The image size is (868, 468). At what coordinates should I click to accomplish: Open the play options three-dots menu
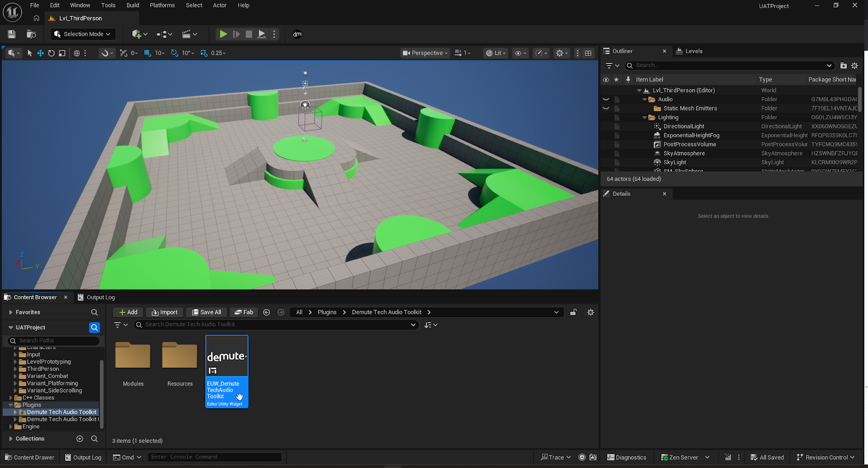(x=274, y=34)
